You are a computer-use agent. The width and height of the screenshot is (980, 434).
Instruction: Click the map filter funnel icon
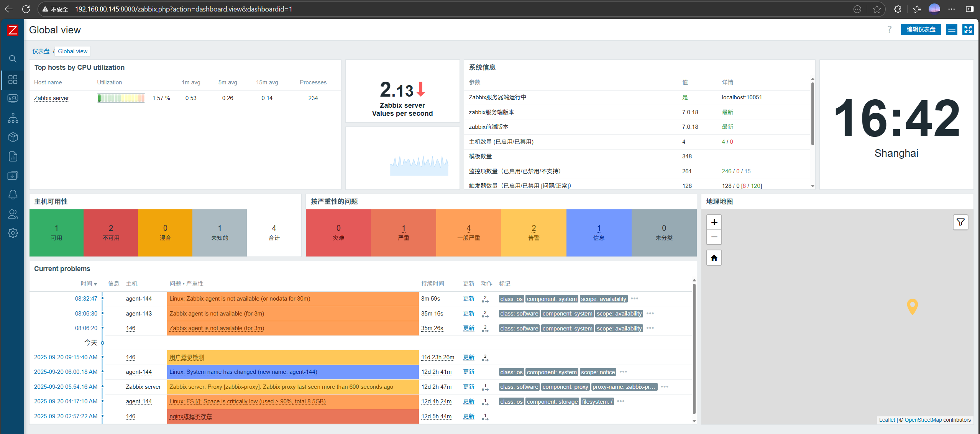pos(960,222)
